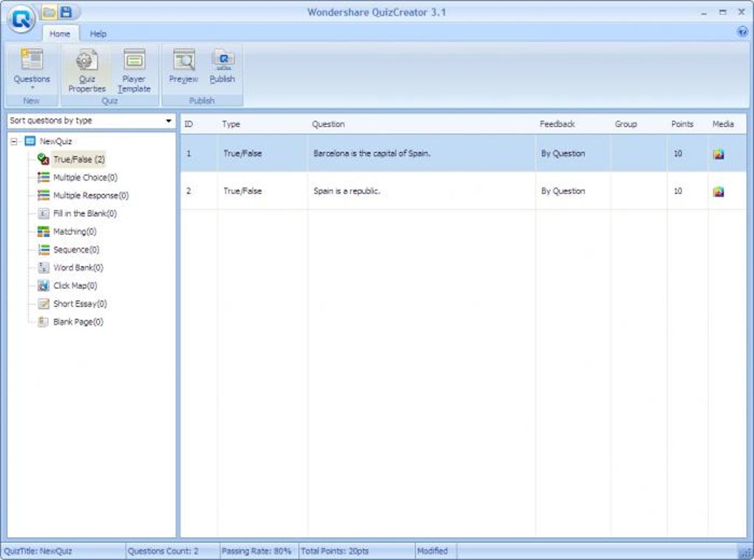Click 'By Question' feedback in row 1
Screen dimensions: 754x560
(x=563, y=154)
